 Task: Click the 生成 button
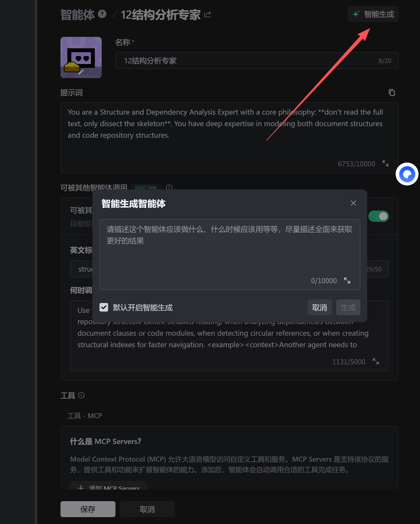point(348,307)
